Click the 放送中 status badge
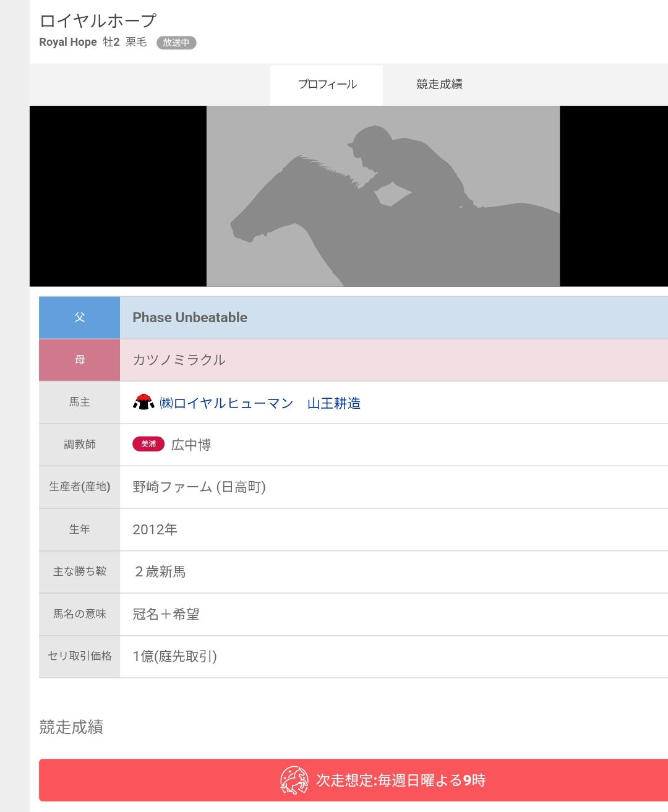668x812 pixels. [x=176, y=43]
